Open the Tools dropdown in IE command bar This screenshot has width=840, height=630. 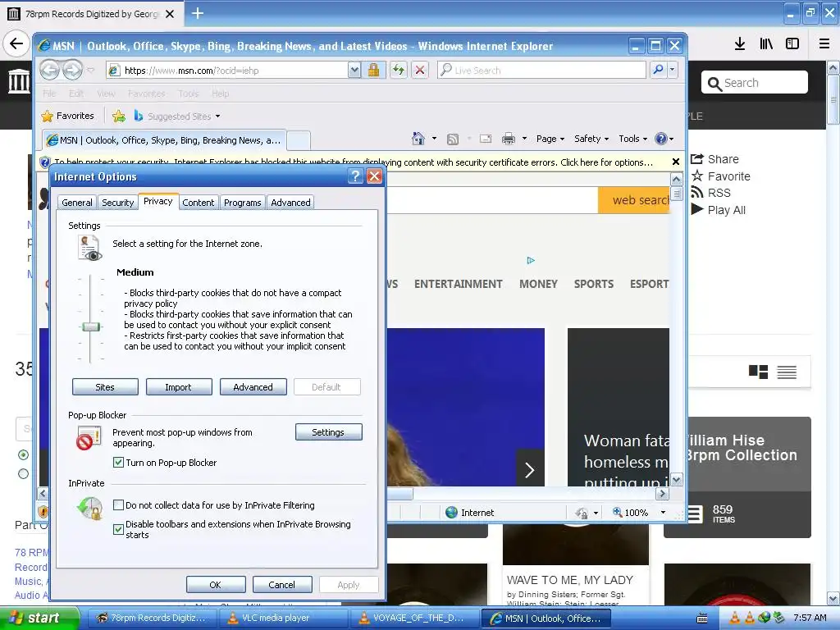coord(632,139)
